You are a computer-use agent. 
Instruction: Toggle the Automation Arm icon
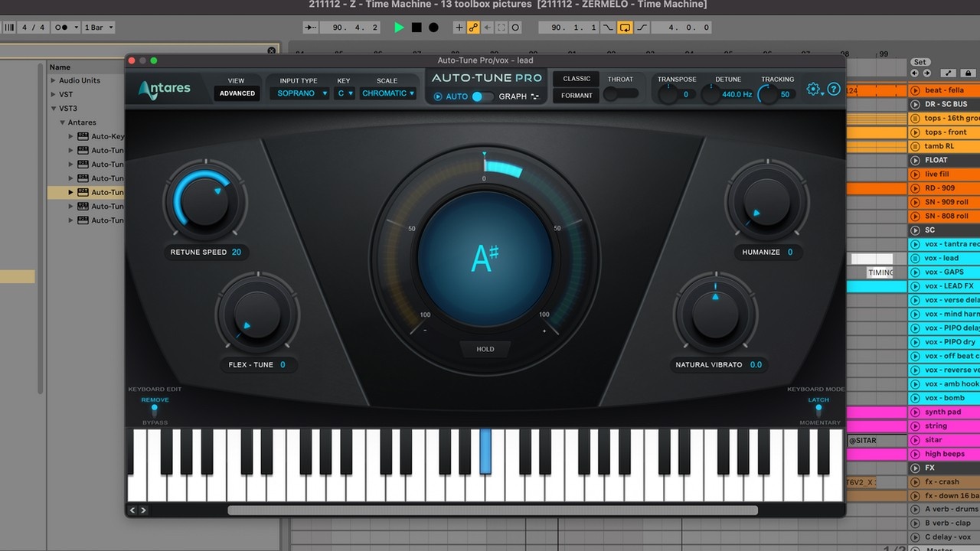coord(473,28)
